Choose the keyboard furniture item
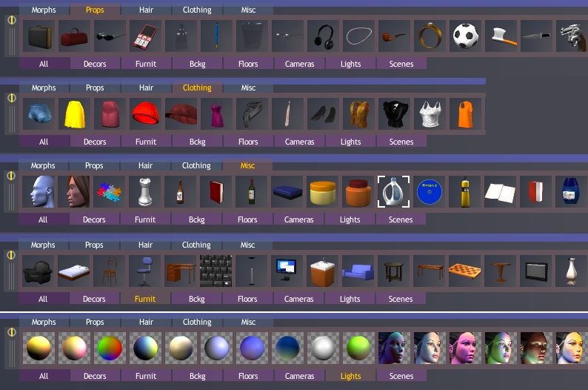 point(216,271)
